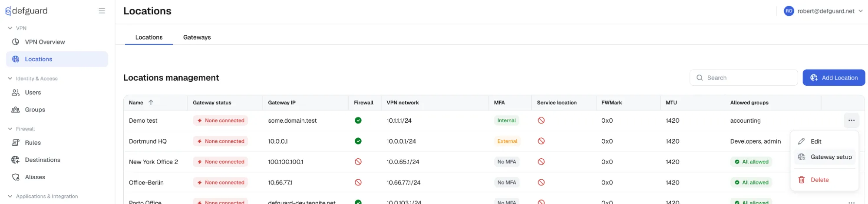Screen dimensions: 868x204
Task: Collapse the Firewall sidebar section
Action: [x=10, y=129]
